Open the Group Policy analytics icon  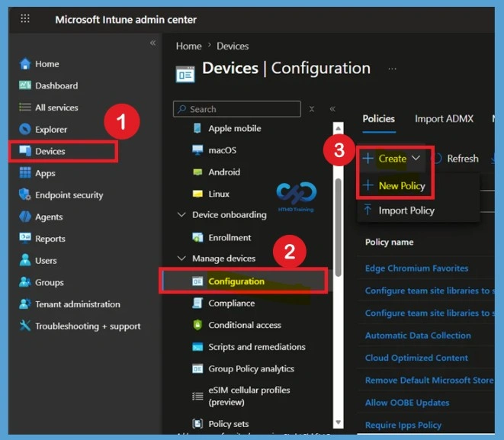tap(197, 368)
